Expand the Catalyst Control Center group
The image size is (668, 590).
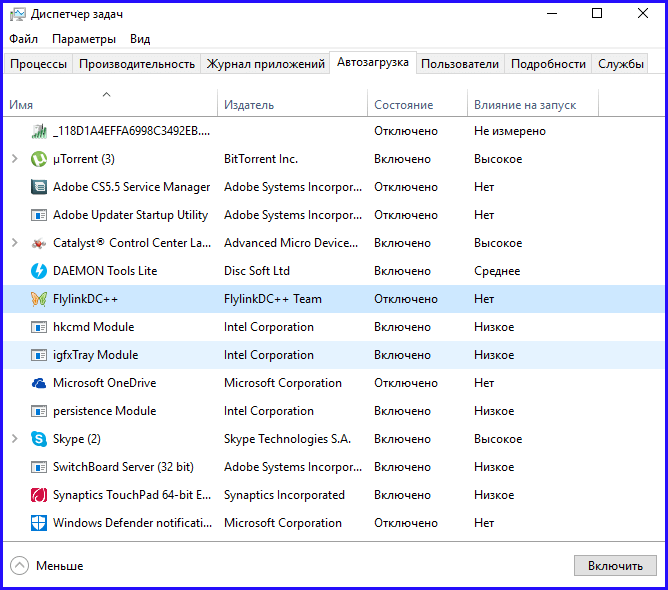pos(14,243)
